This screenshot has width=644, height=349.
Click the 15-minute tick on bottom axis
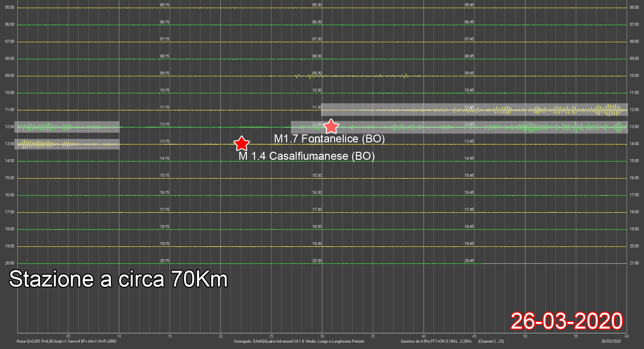pos(170,336)
